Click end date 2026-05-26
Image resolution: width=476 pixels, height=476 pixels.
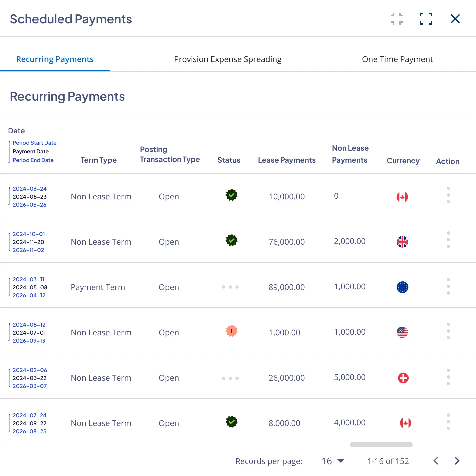[29, 205]
